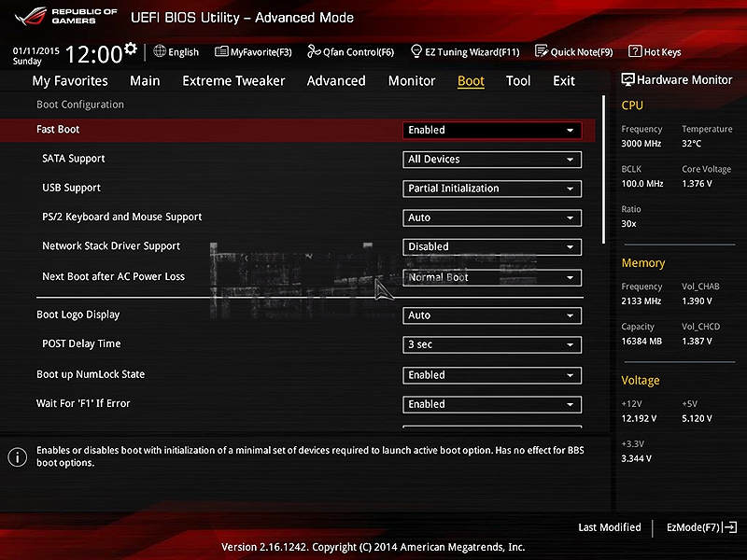Viewport: 747px width, 560px height.
Task: Click the EZ Tuning Wizard lightbulb icon
Action: pos(416,51)
